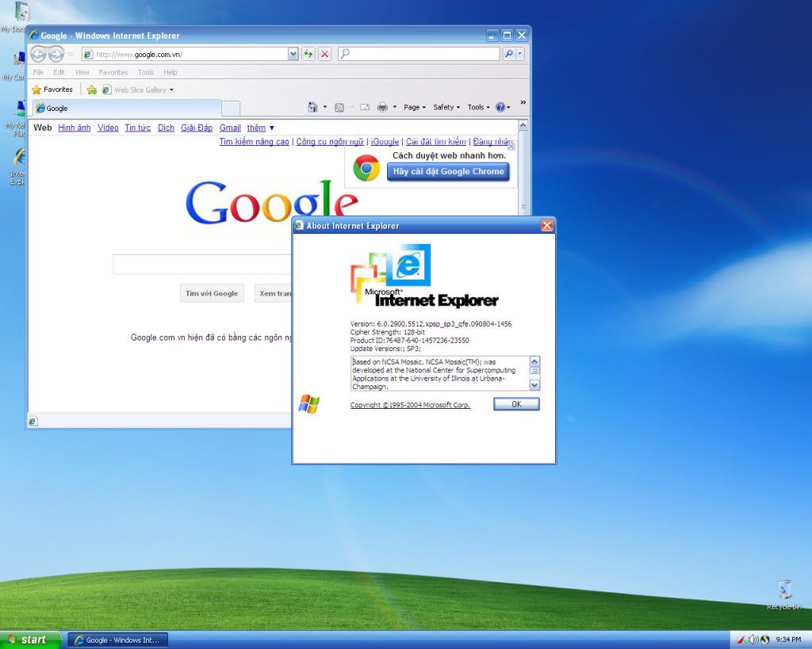Expand the Print dropdown arrow

[395, 107]
